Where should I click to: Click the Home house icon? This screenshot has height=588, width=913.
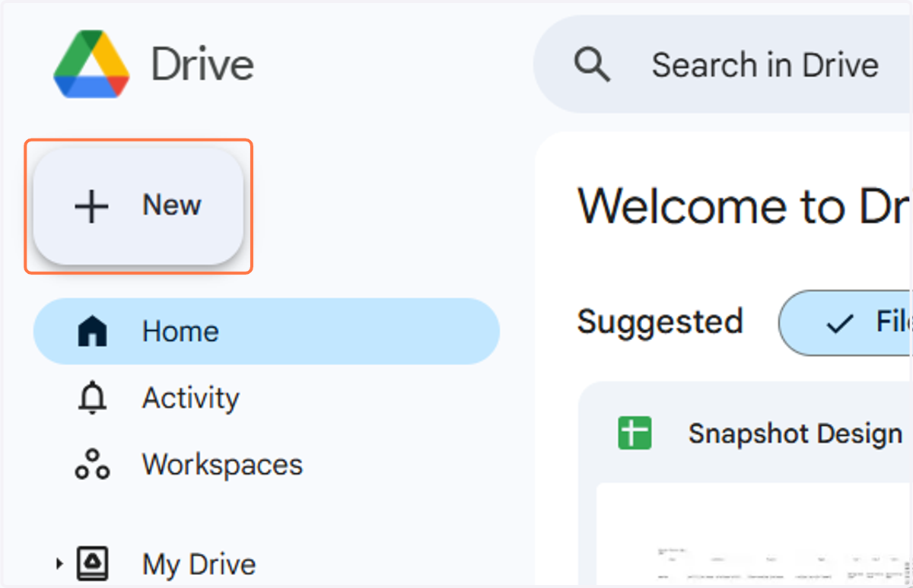[x=92, y=332]
